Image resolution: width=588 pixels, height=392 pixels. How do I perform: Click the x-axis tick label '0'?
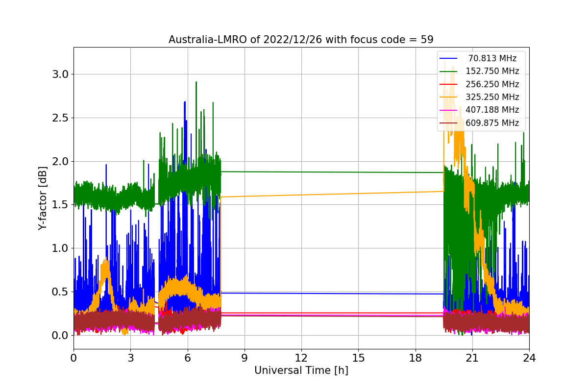pyautogui.click(x=73, y=358)
